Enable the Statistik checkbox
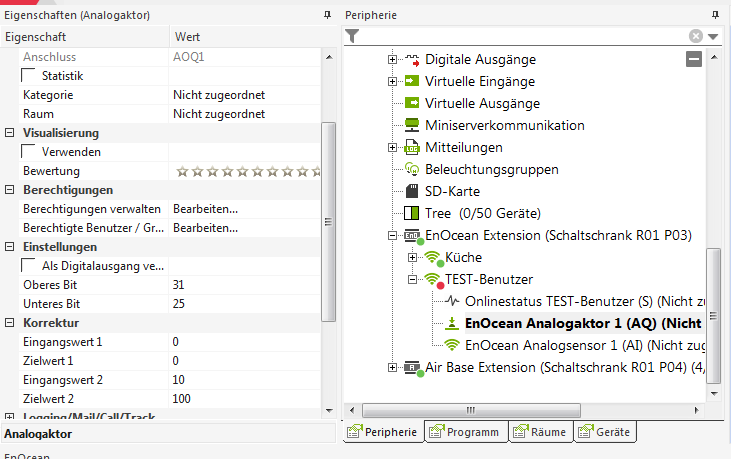The width and height of the screenshot is (731, 459). [x=29, y=76]
